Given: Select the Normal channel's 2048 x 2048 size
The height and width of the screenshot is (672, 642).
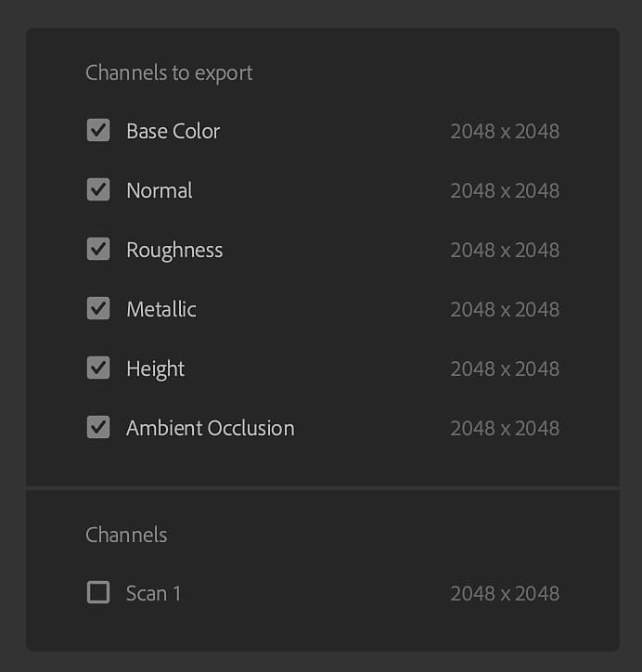Looking at the screenshot, I should (505, 190).
